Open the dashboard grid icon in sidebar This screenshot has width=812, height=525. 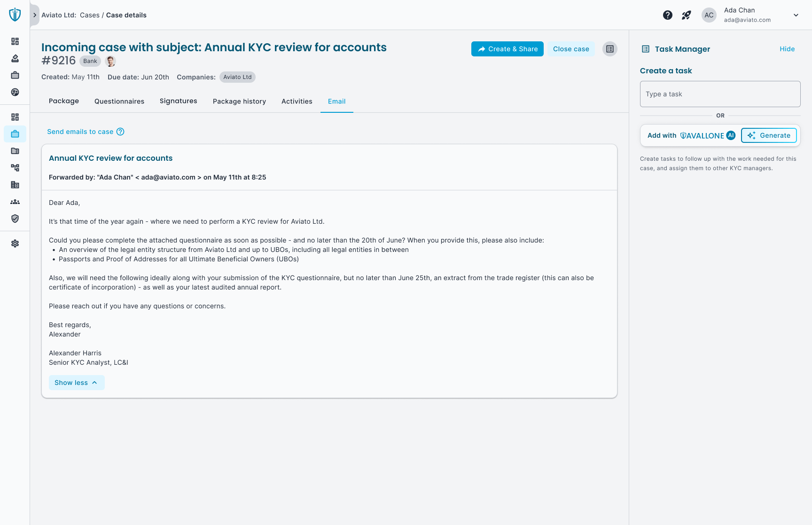pyautogui.click(x=15, y=41)
